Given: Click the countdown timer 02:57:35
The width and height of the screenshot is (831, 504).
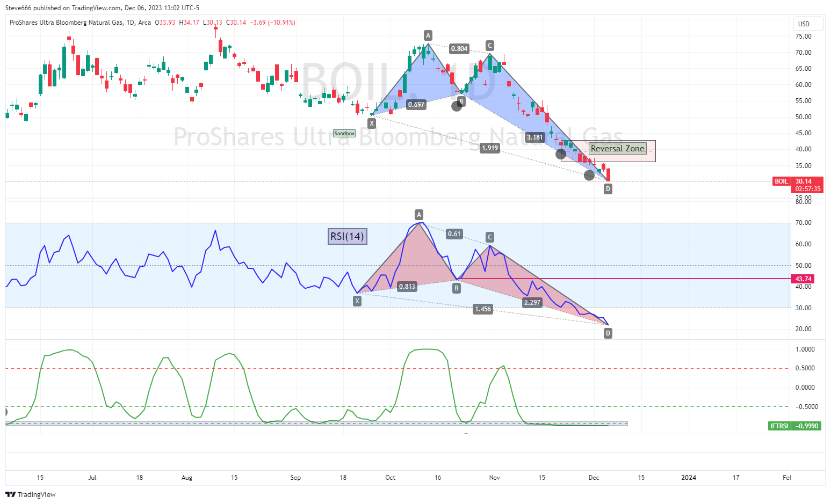Looking at the screenshot, I should coord(808,189).
